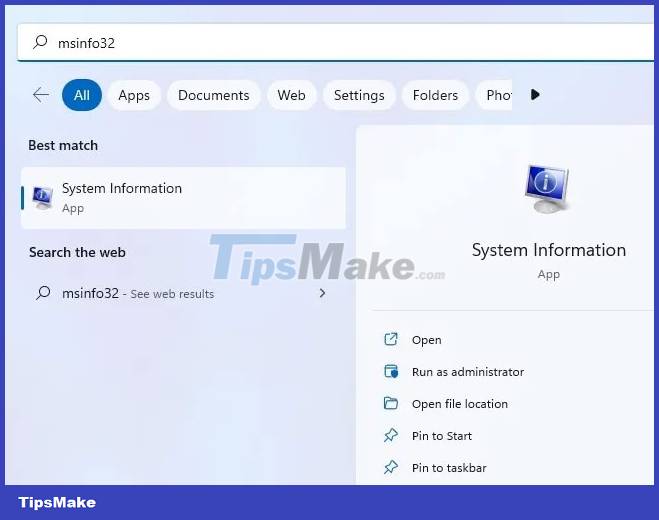Switch to the Documents filter tab
This screenshot has width=659, height=520.
pyautogui.click(x=214, y=95)
